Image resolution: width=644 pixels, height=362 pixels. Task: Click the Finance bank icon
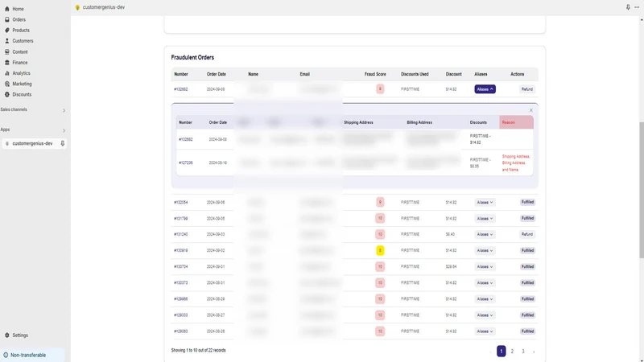(7, 63)
